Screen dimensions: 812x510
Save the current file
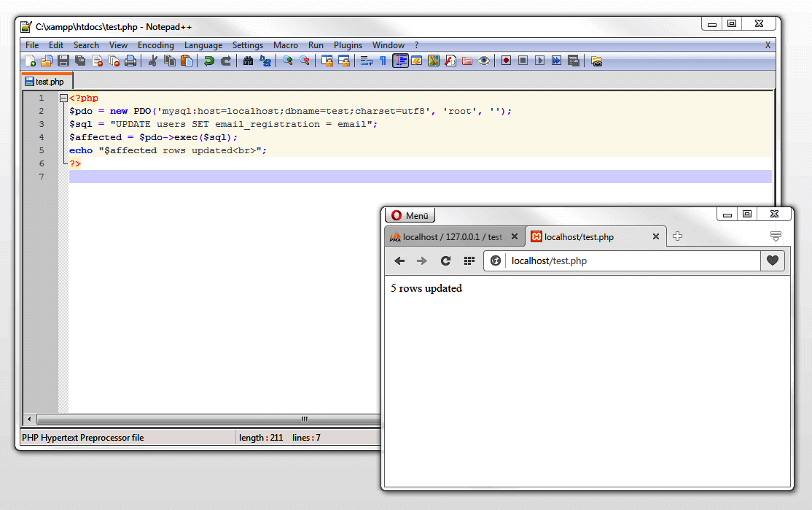tap(62, 61)
